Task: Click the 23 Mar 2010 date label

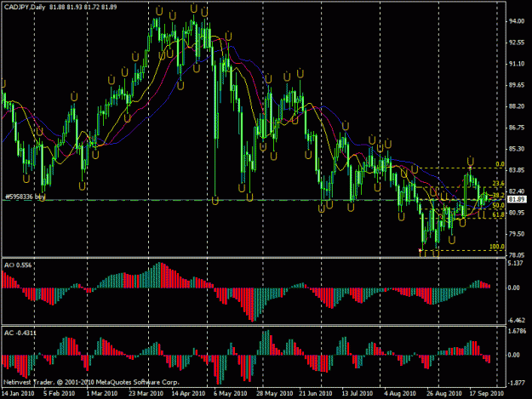Action: point(146,394)
